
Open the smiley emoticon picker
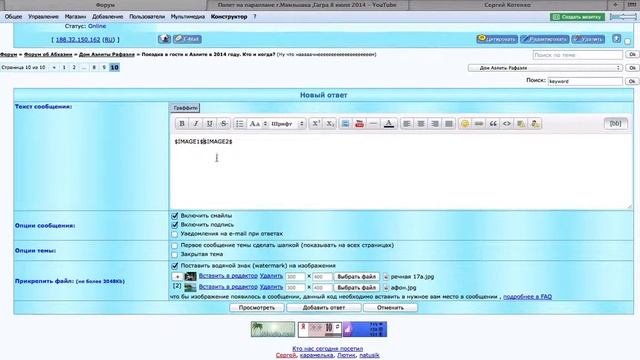(464, 124)
